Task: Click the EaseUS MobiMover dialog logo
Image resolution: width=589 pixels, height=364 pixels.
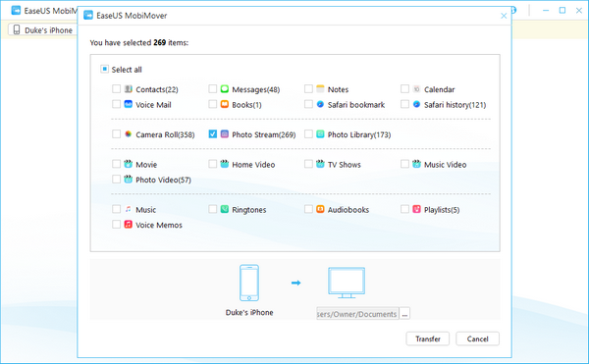Action: 88,15
